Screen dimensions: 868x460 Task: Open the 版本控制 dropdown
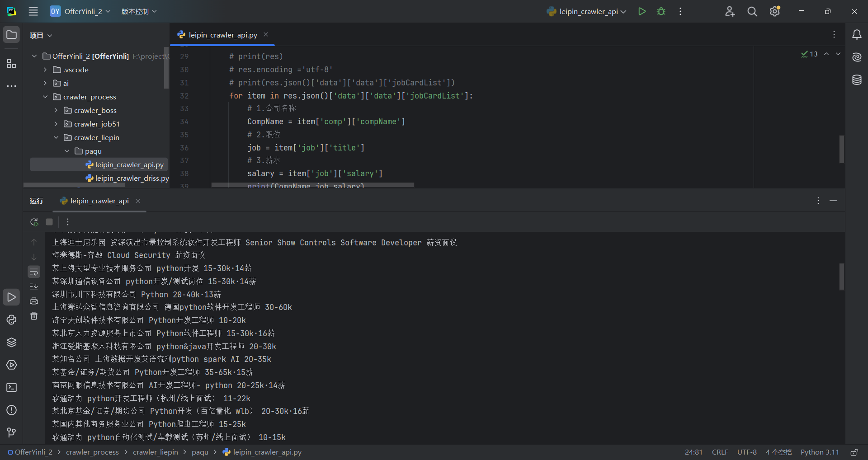139,11
